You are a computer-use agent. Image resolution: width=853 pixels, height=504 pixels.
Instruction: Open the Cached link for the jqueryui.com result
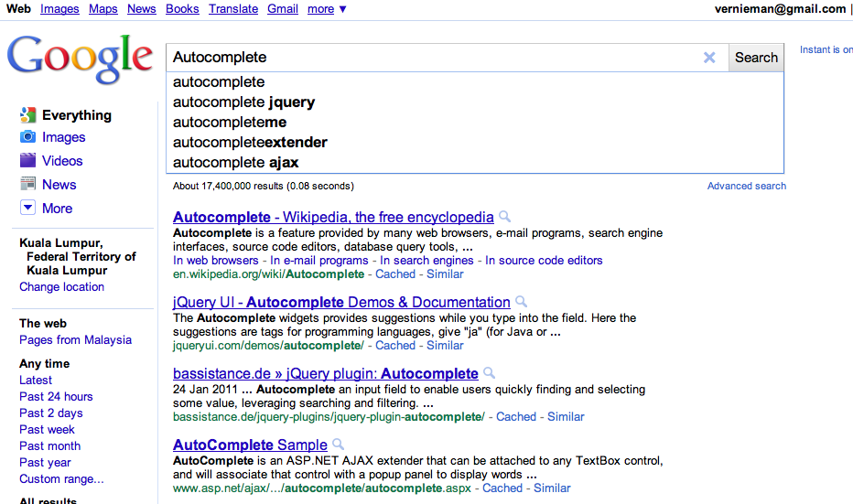pos(395,345)
